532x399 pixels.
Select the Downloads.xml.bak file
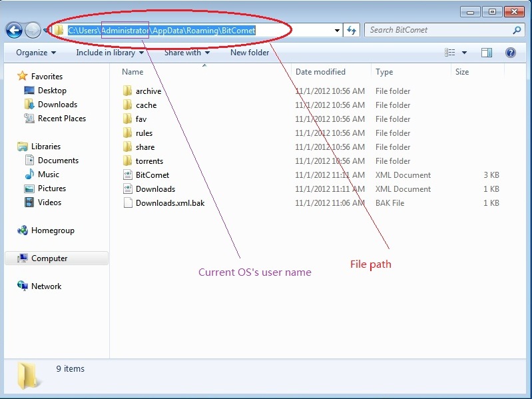[169, 203]
